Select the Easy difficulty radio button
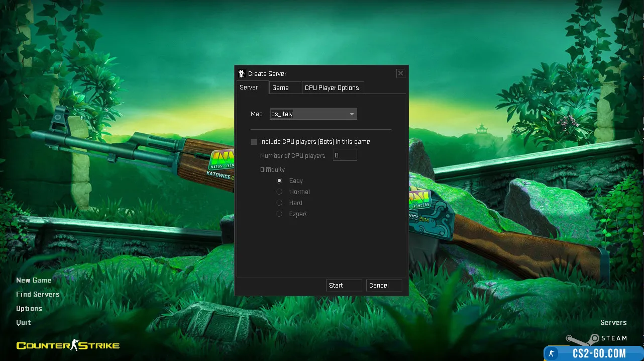The width and height of the screenshot is (644, 361). pyautogui.click(x=280, y=181)
